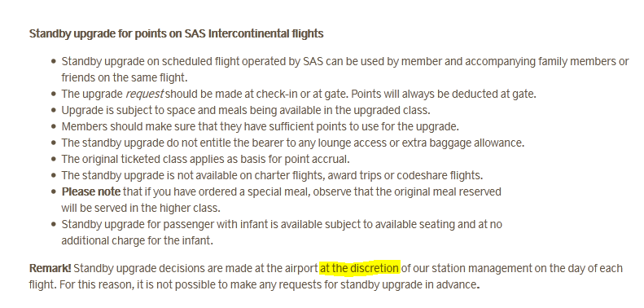Click the bullet before 'Members should make sure'
Screen dimensions: 644x308
54,126
